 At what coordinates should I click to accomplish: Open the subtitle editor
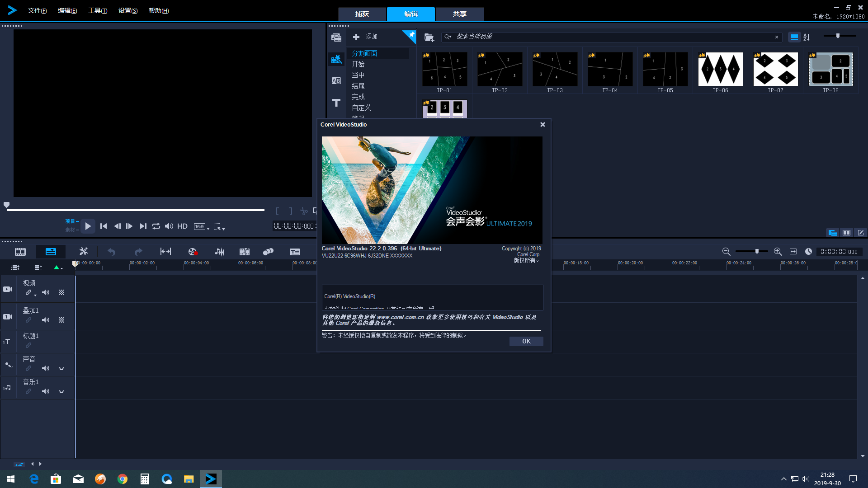point(295,252)
